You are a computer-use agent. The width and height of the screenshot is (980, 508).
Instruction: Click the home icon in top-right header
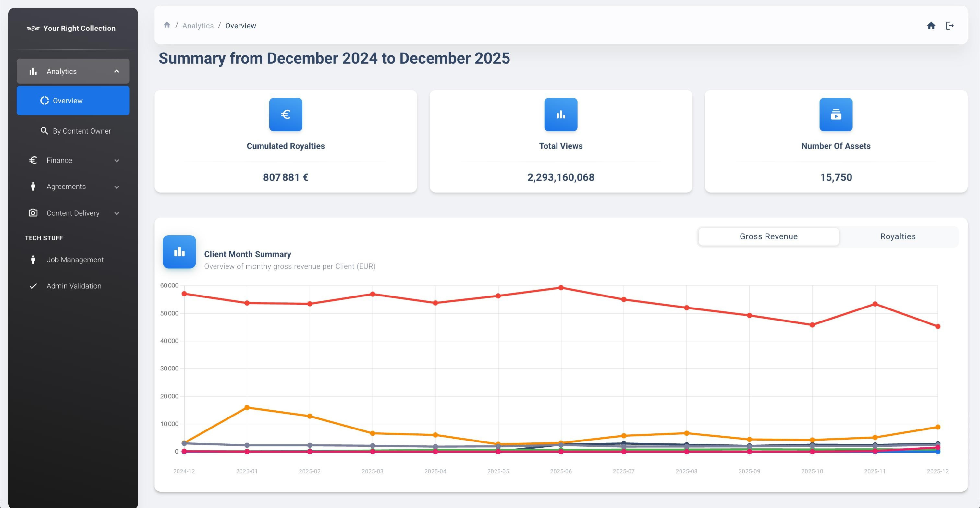931,26
